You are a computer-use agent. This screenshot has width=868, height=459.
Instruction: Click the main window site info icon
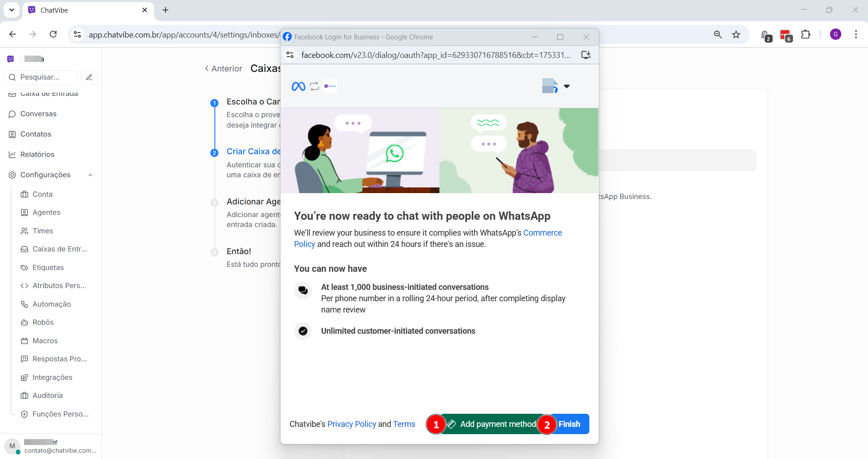78,34
